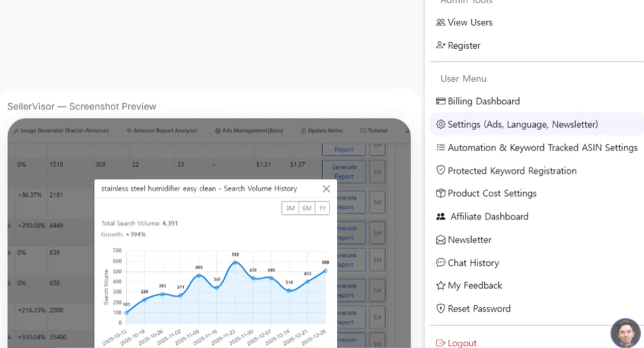
Task: Click SH button in the 4449 row
Action: [377, 233]
